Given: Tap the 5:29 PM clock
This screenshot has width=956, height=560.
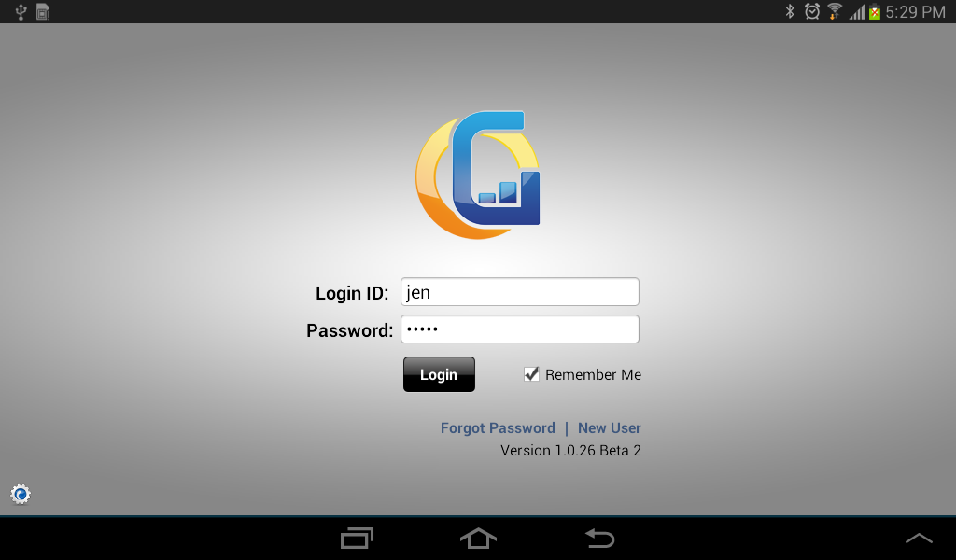Looking at the screenshot, I should point(915,11).
